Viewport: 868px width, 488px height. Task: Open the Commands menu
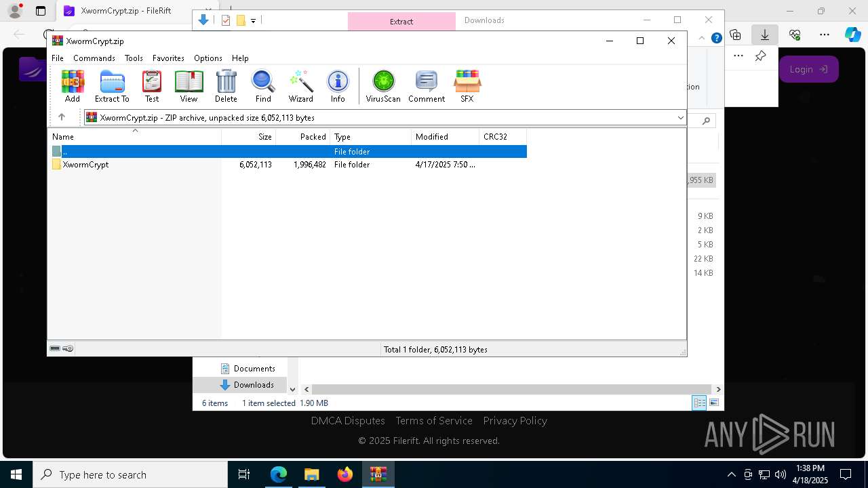tap(94, 58)
